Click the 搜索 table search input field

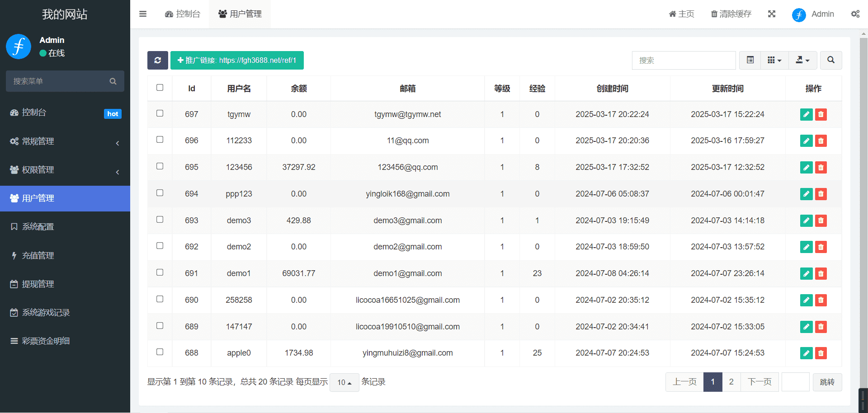point(683,60)
